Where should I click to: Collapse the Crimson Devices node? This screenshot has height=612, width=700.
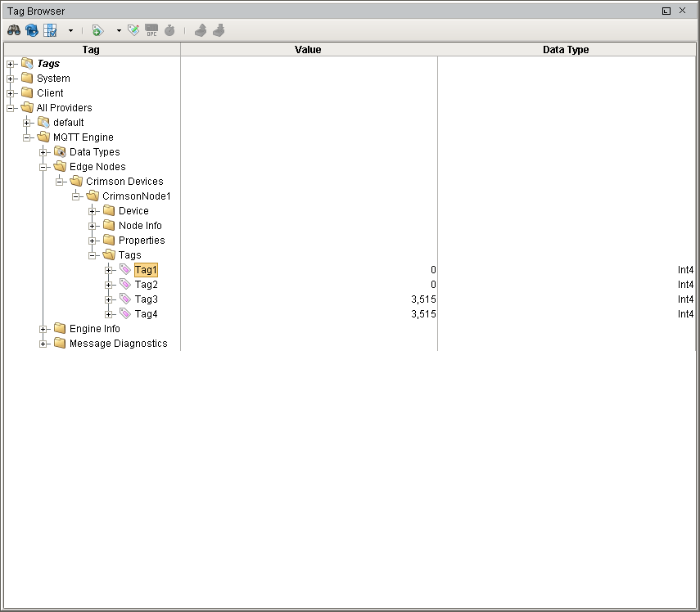[60, 182]
